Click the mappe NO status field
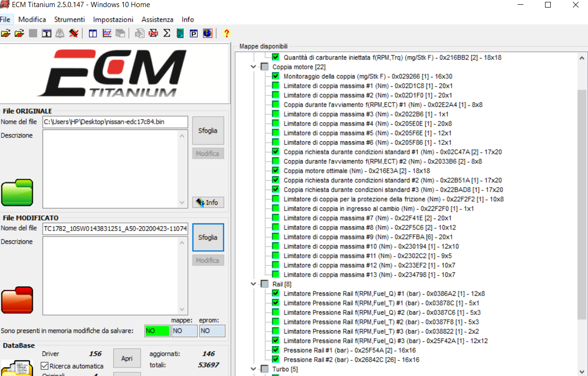 pos(185,331)
